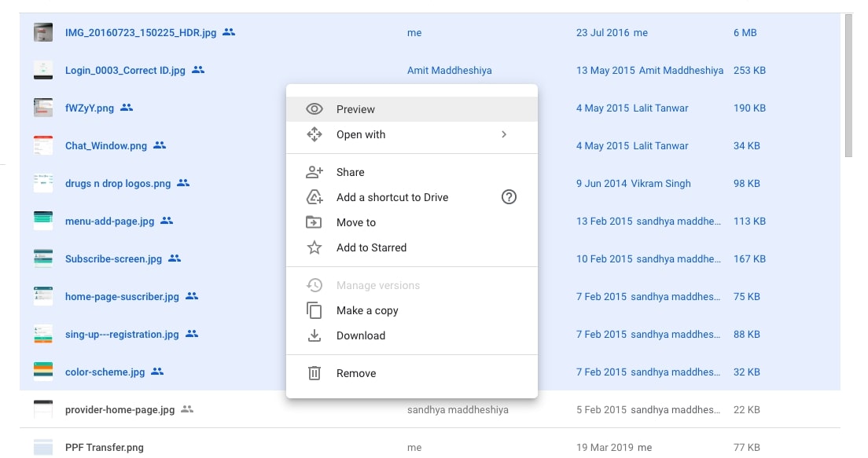
Task: Click shared icon next to provider-home-page.jpg
Action: [x=187, y=409]
